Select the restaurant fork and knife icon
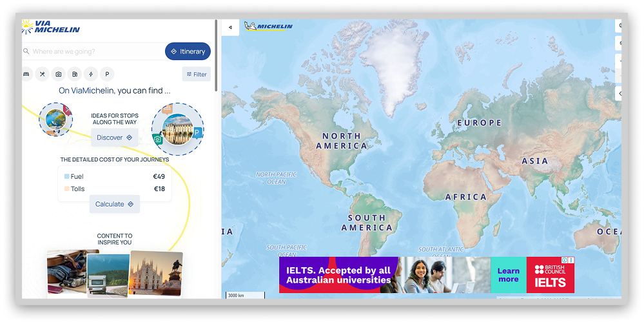 tap(42, 74)
